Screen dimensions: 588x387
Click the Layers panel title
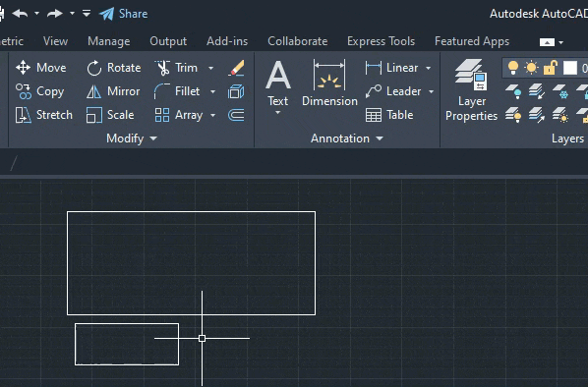[567, 138]
